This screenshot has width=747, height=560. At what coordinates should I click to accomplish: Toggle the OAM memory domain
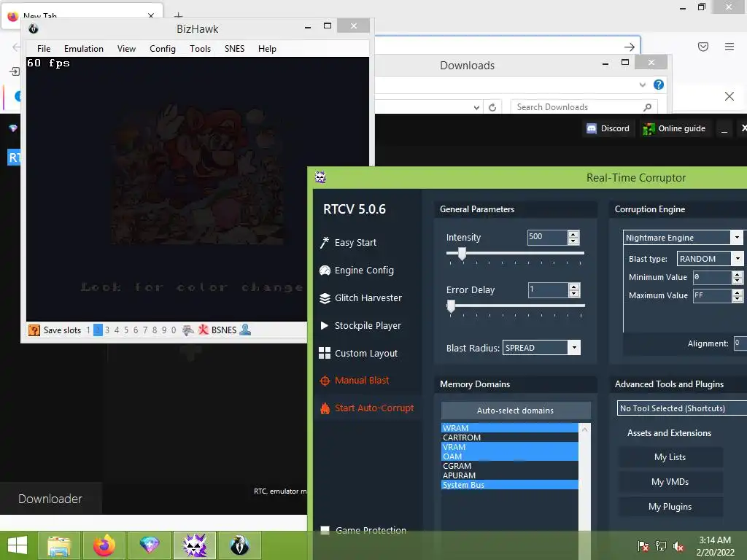(x=510, y=456)
